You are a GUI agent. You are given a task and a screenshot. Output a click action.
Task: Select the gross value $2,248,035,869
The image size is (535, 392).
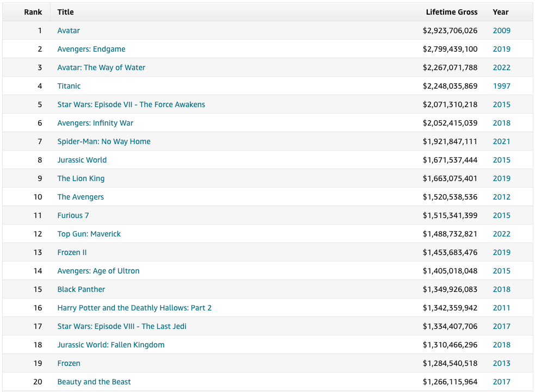coord(450,86)
